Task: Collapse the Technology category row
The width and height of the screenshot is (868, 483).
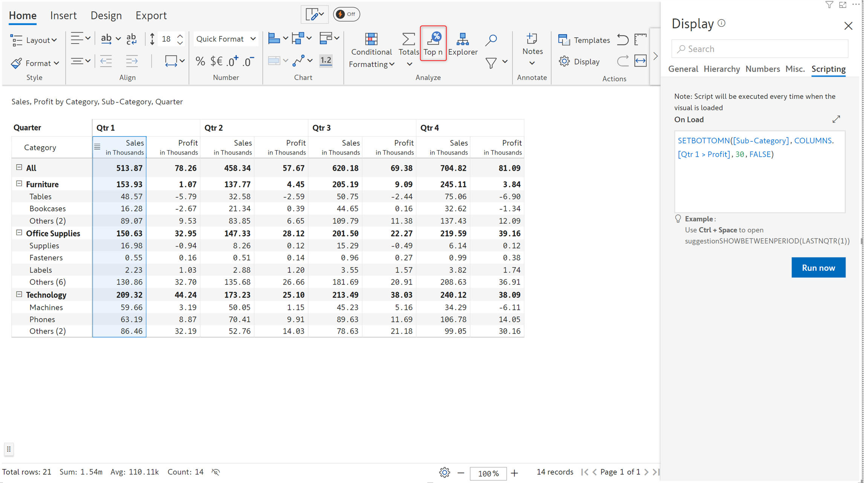Action: click(19, 294)
